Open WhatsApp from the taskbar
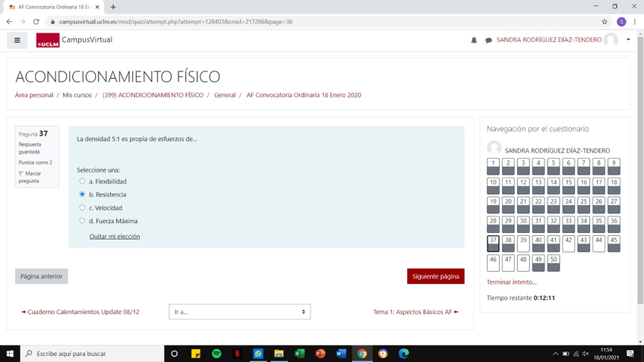The height and width of the screenshot is (362, 644). [258, 354]
